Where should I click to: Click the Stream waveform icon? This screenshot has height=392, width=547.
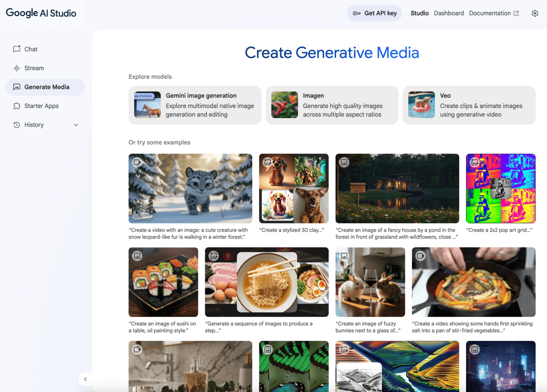17,68
